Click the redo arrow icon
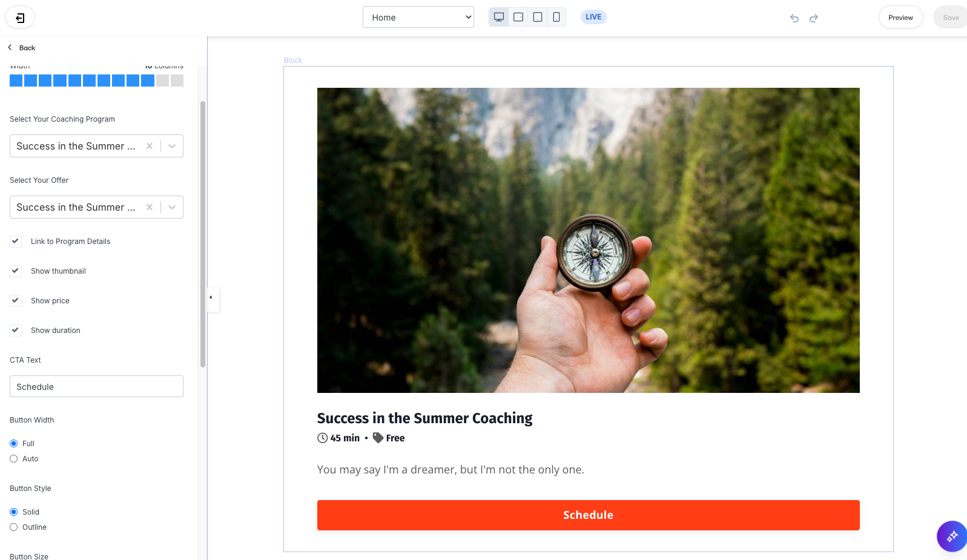The height and width of the screenshot is (560, 967). pos(814,18)
